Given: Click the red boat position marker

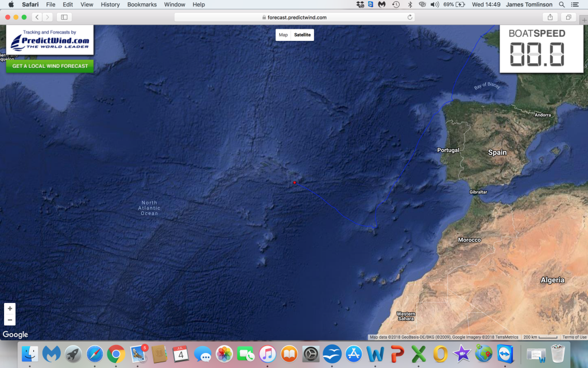Looking at the screenshot, I should pos(295,182).
